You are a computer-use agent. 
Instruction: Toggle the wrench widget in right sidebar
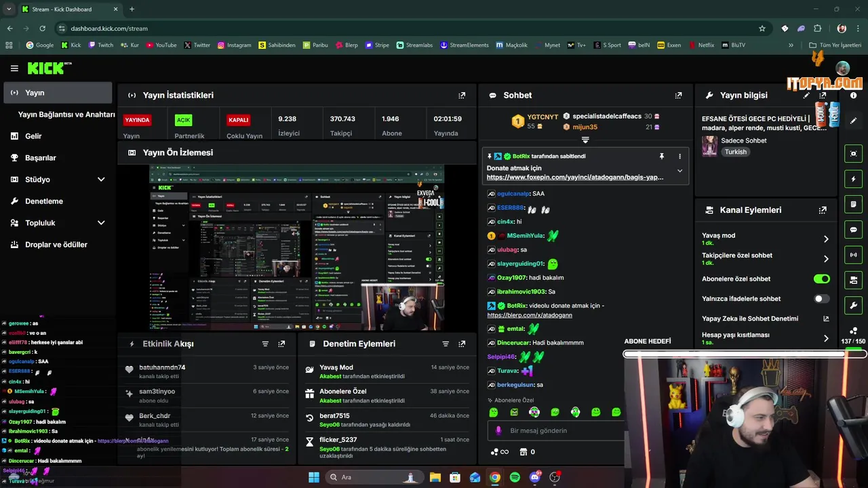click(853, 305)
